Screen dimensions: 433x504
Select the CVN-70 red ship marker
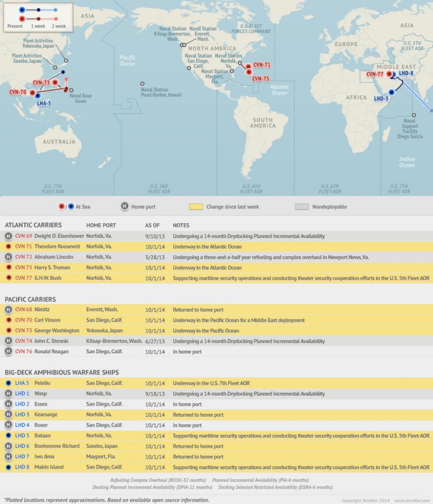pos(32,93)
